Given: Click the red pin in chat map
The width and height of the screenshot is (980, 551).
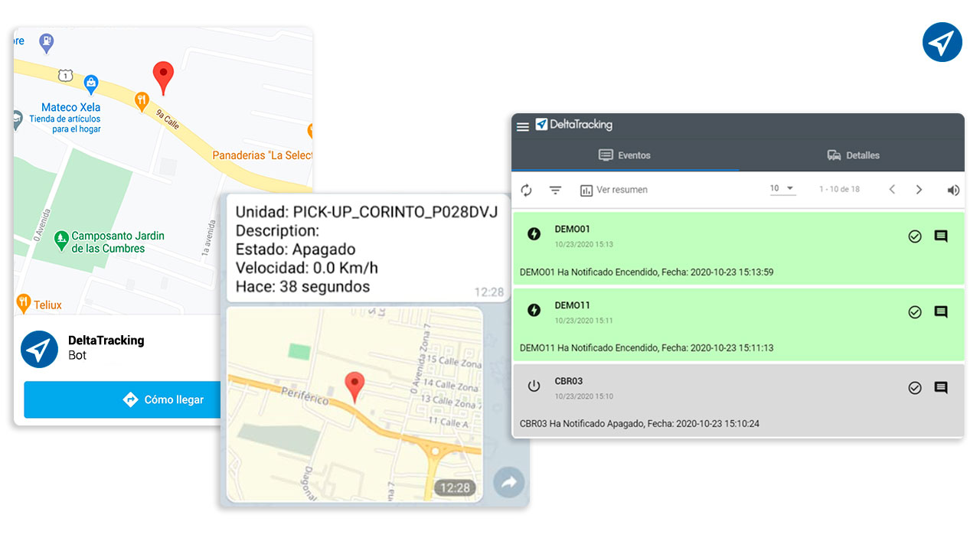Looking at the screenshot, I should [354, 387].
